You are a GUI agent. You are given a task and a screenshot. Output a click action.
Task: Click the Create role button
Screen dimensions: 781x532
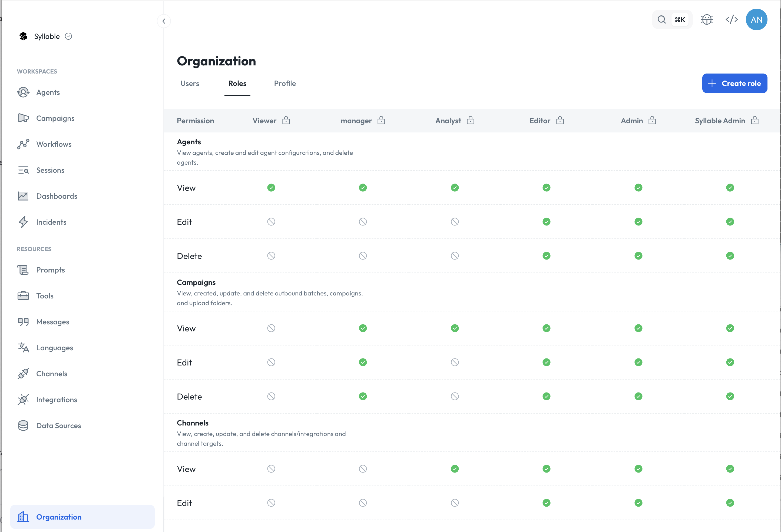click(735, 83)
